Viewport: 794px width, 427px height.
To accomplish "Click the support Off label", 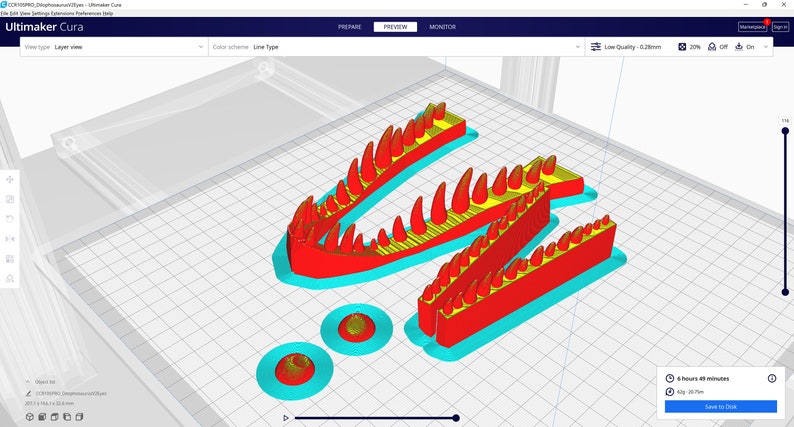I will point(723,47).
